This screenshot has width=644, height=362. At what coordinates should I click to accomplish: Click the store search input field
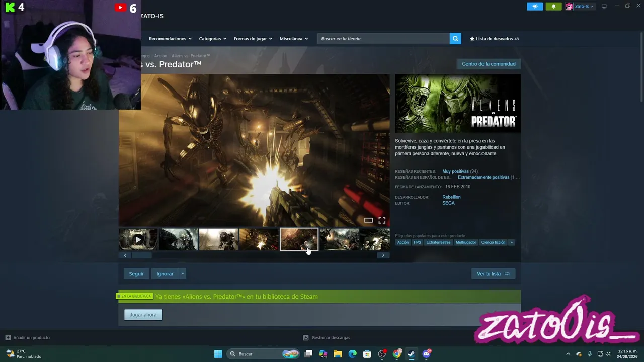(x=383, y=39)
